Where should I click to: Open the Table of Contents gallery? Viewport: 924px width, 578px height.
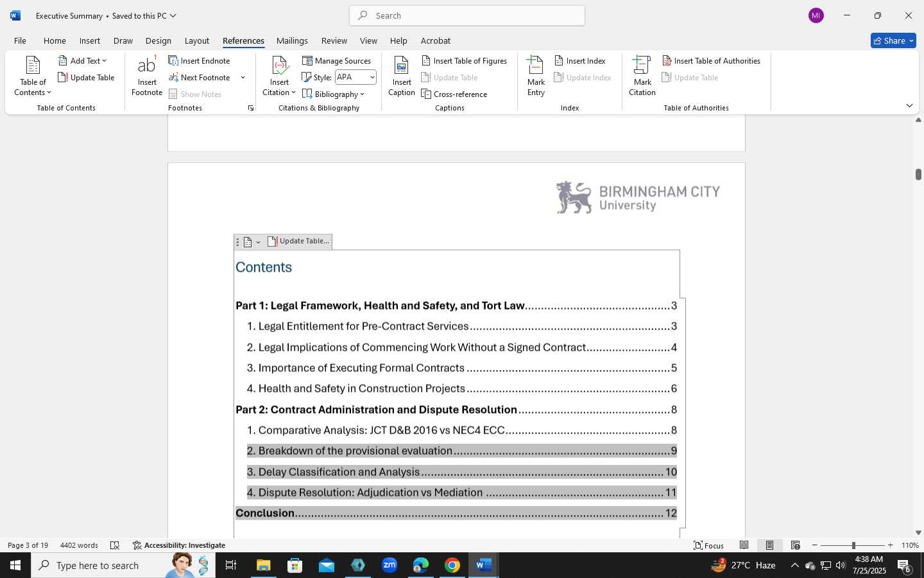(x=33, y=76)
